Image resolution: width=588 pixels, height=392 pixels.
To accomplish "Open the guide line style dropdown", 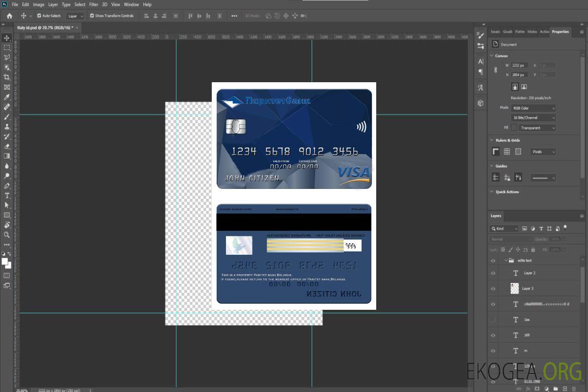I will pos(543,178).
